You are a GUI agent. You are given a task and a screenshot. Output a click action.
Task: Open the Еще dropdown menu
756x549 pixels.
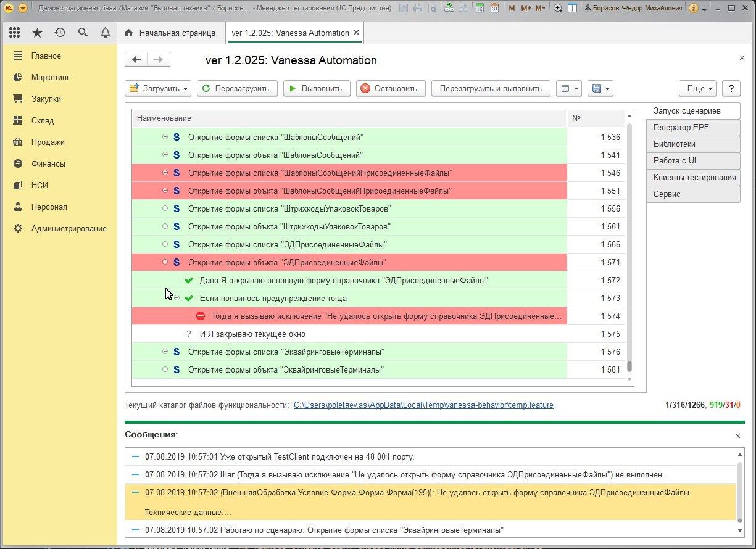tap(698, 88)
